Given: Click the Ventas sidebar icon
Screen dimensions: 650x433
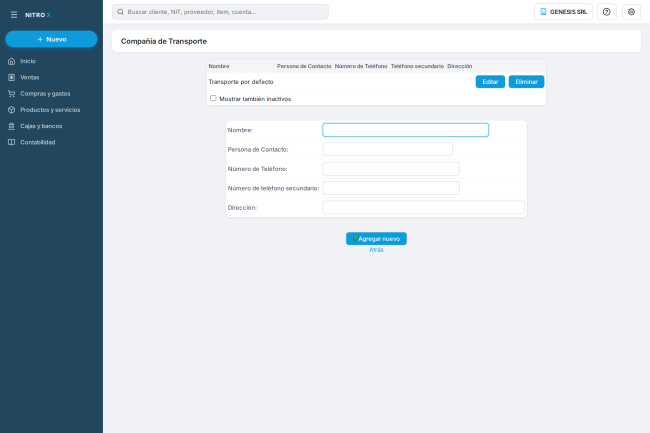Looking at the screenshot, I should 12,77.
